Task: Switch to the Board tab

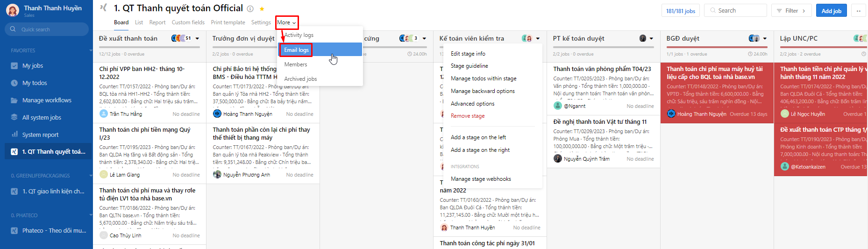Action: click(x=121, y=22)
